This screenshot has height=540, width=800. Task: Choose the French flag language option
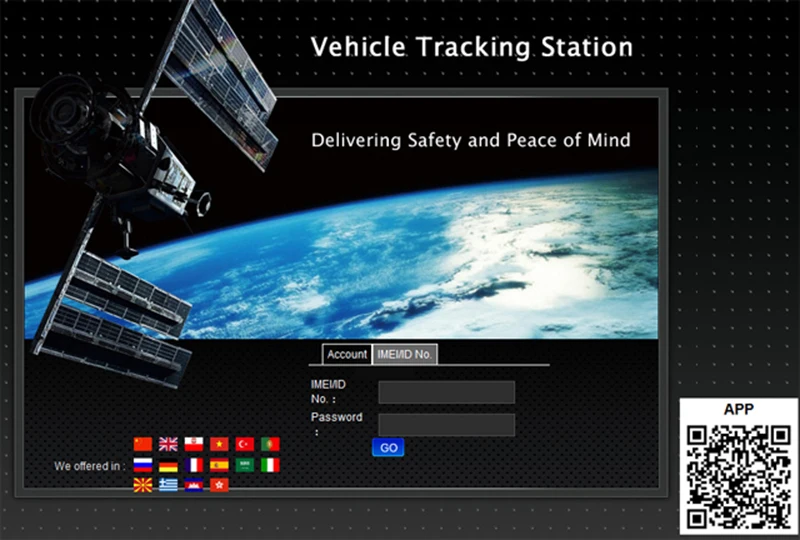pos(194,465)
